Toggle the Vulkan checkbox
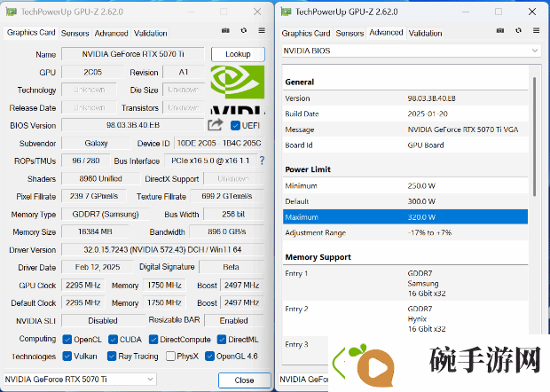 click(x=67, y=357)
